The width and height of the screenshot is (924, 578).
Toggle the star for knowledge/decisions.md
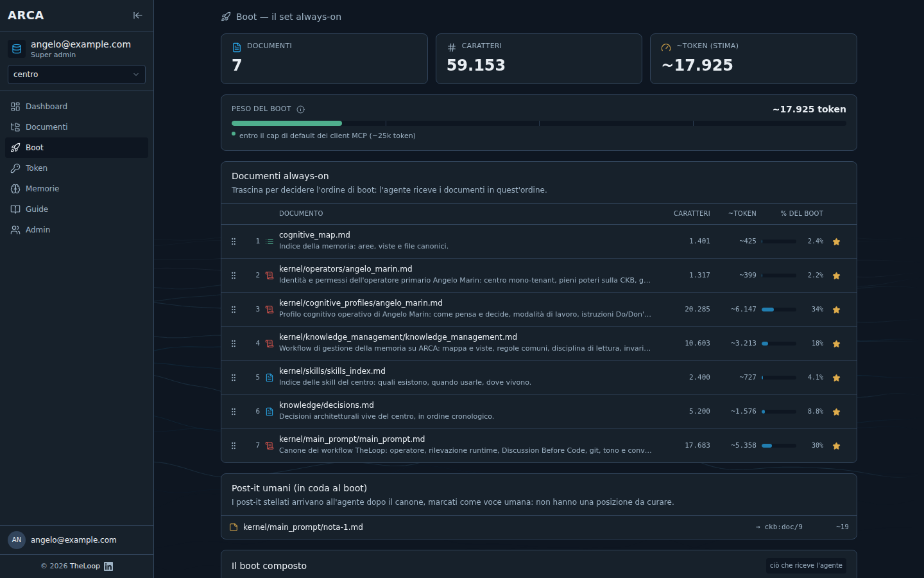click(836, 412)
